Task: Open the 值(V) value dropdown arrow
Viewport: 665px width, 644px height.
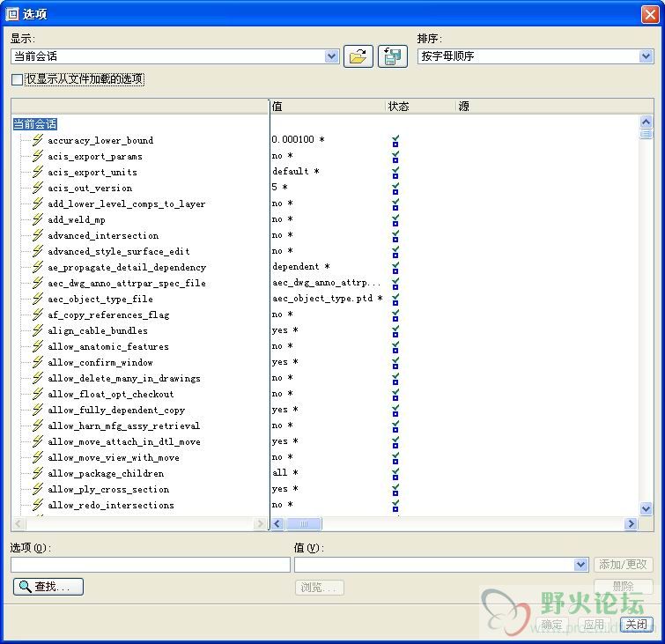Action: (x=581, y=565)
